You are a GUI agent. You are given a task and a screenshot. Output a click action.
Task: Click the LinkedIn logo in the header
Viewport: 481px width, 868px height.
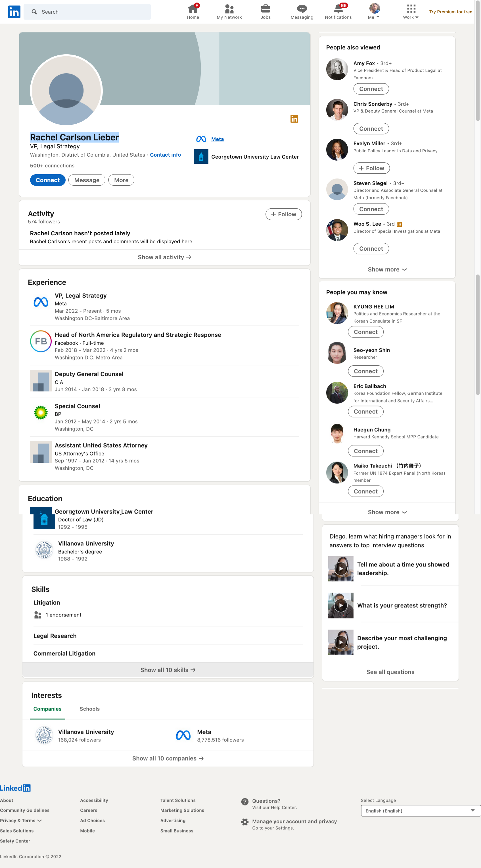(14, 12)
